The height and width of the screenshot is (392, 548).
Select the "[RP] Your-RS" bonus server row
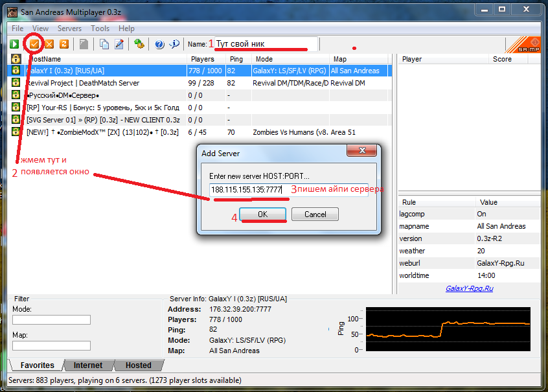(x=200, y=108)
